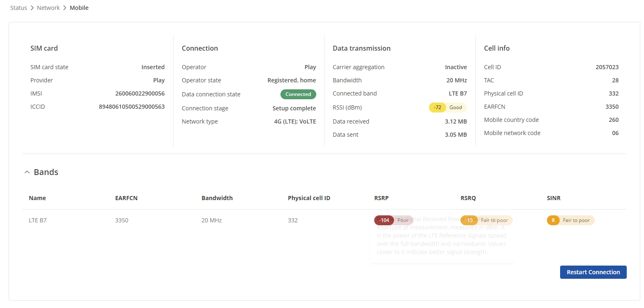
Task: Go to Status in the breadcrumb
Action: pos(19,8)
